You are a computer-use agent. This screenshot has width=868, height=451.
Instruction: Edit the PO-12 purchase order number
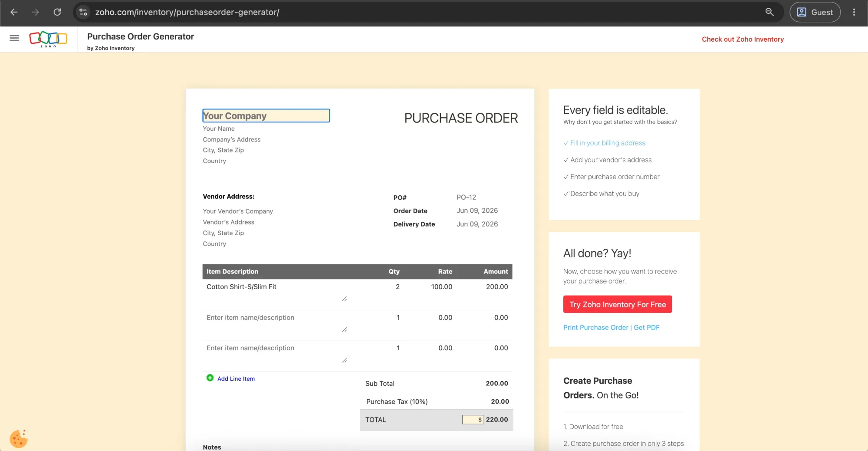[x=466, y=197]
